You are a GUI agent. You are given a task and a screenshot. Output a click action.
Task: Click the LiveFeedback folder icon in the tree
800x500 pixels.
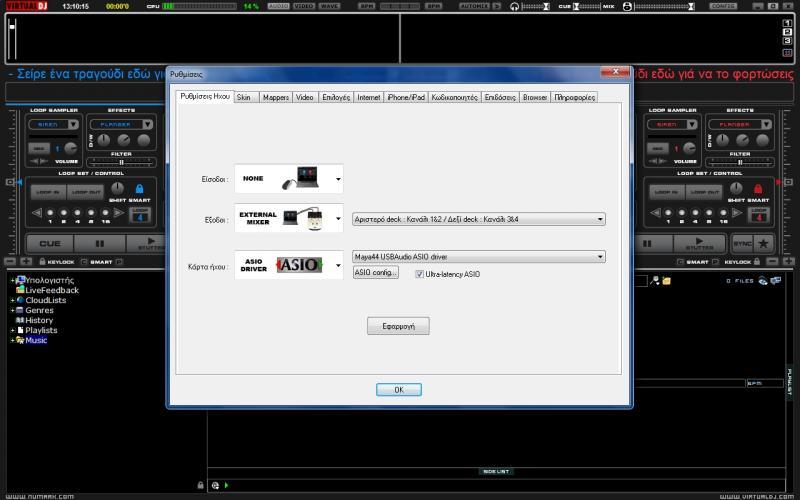20,290
